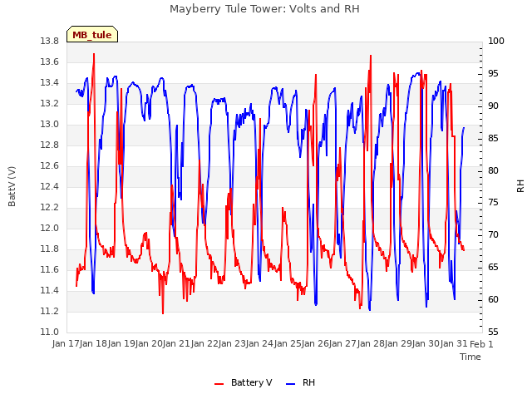This screenshot has width=532, height=399.
Task: Click the red Battery V legend swatch
Action: coord(219,384)
